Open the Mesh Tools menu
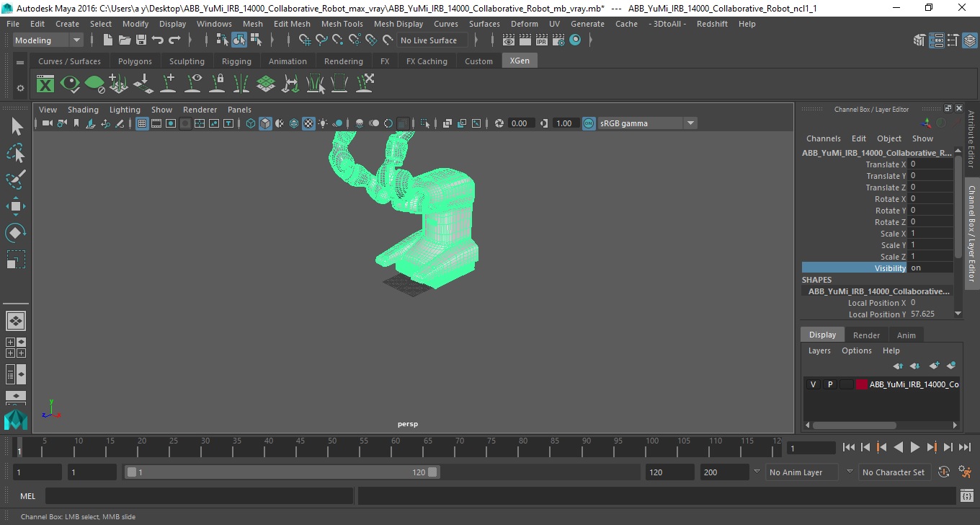 click(x=342, y=24)
